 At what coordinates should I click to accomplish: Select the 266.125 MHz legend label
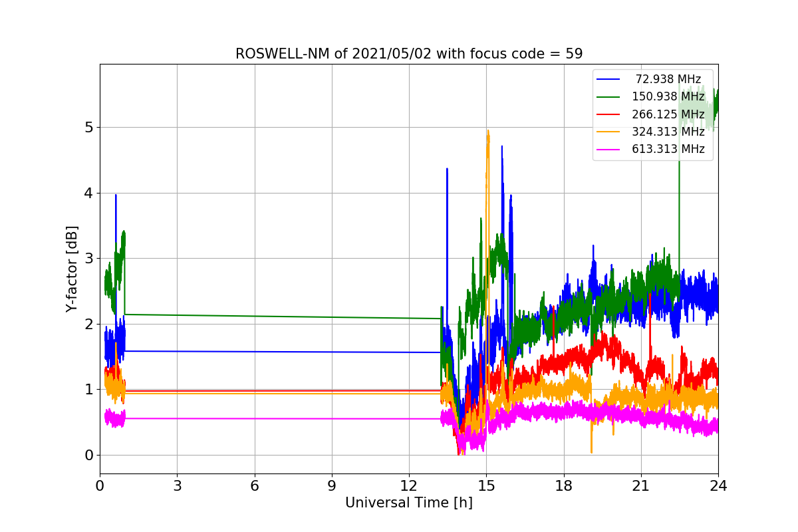(668, 114)
